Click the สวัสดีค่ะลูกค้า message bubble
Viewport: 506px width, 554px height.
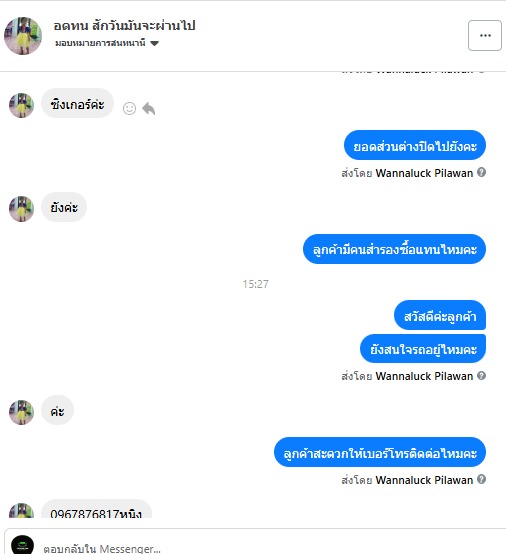[x=440, y=315]
